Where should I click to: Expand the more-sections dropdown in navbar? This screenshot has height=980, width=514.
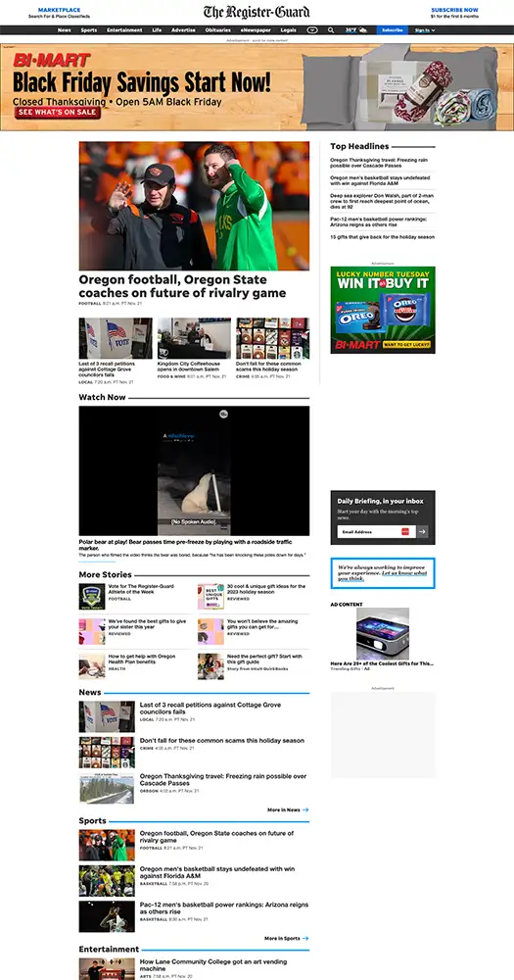coord(312,30)
